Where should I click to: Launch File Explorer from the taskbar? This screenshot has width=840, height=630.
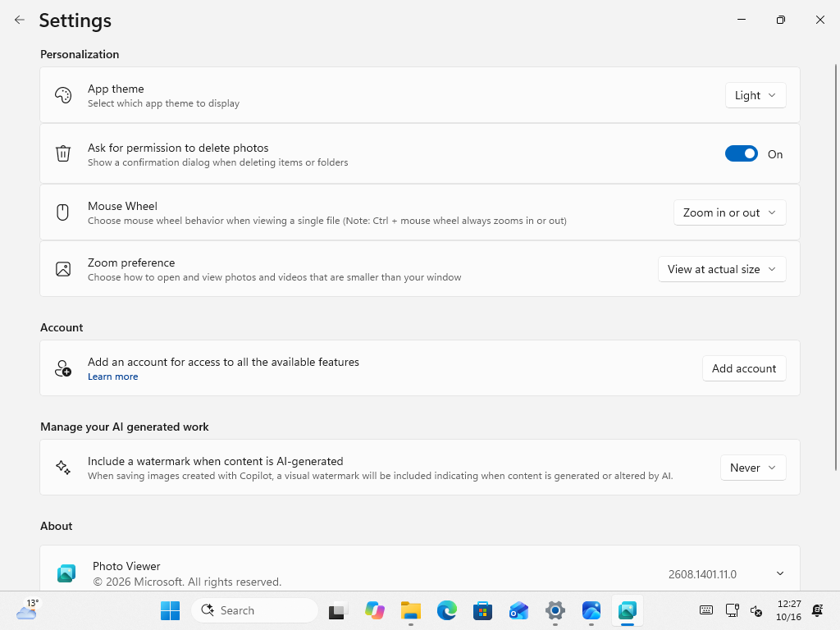coord(411,610)
